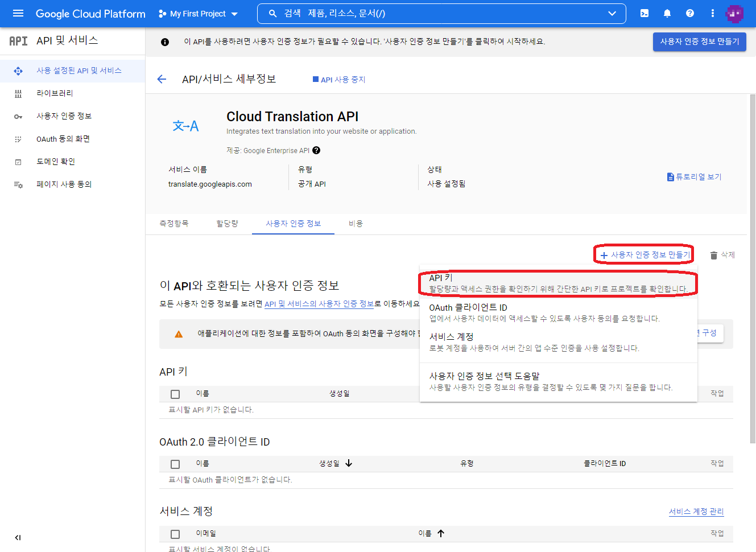Click help icon beside Google Enterprise API
This screenshot has width=756, height=552.
(x=316, y=150)
